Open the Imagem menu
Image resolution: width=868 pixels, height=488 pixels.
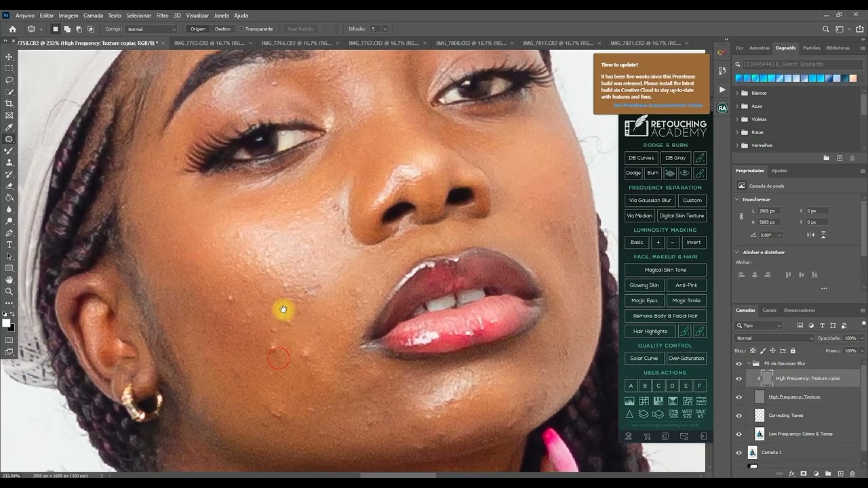pos(68,15)
